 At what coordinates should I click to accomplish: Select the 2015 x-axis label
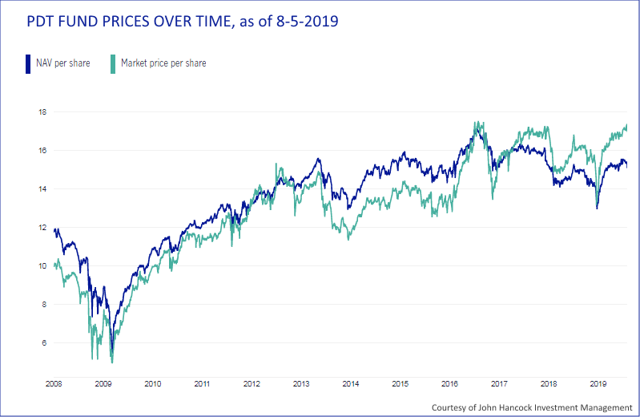tap(400, 384)
